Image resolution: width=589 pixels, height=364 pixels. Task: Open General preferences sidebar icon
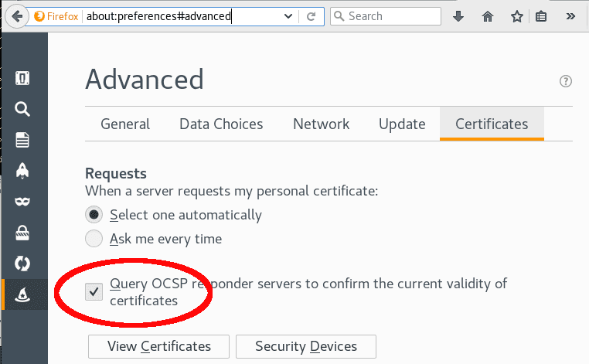pyautogui.click(x=22, y=78)
